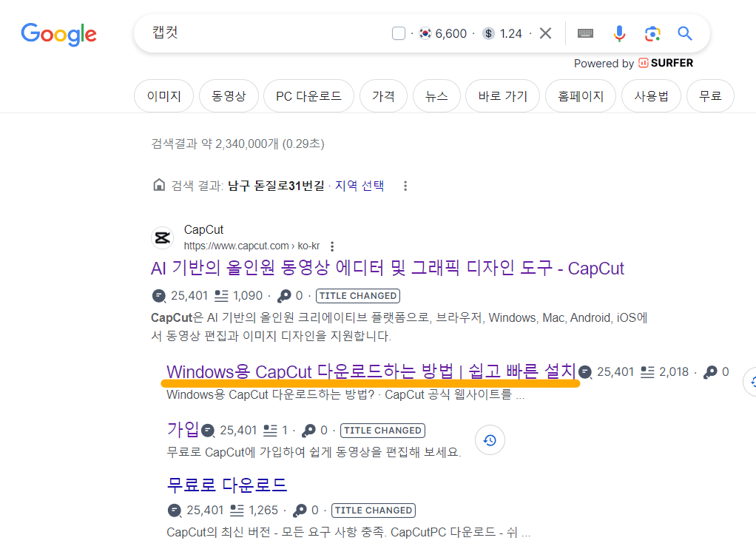This screenshot has width=756, height=549.
Task: Select the 이미지 filter chip
Action: 164,96
